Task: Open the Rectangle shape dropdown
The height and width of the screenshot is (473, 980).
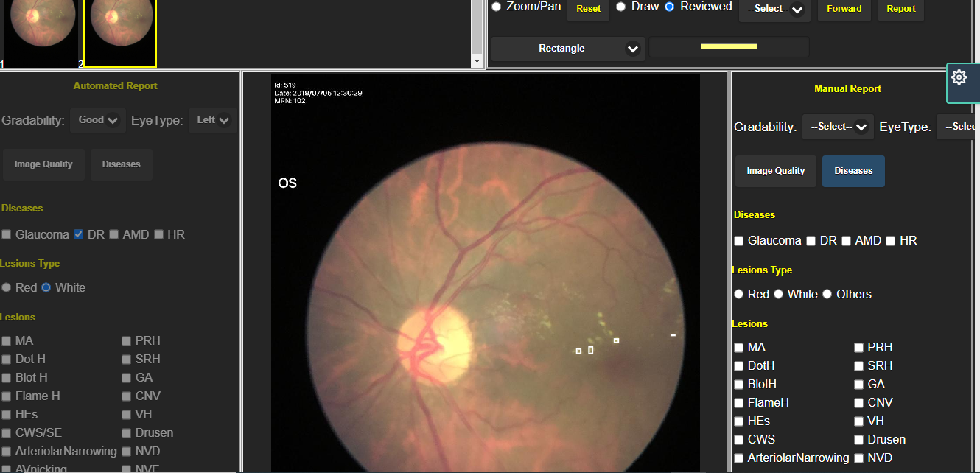Action: [x=568, y=49]
